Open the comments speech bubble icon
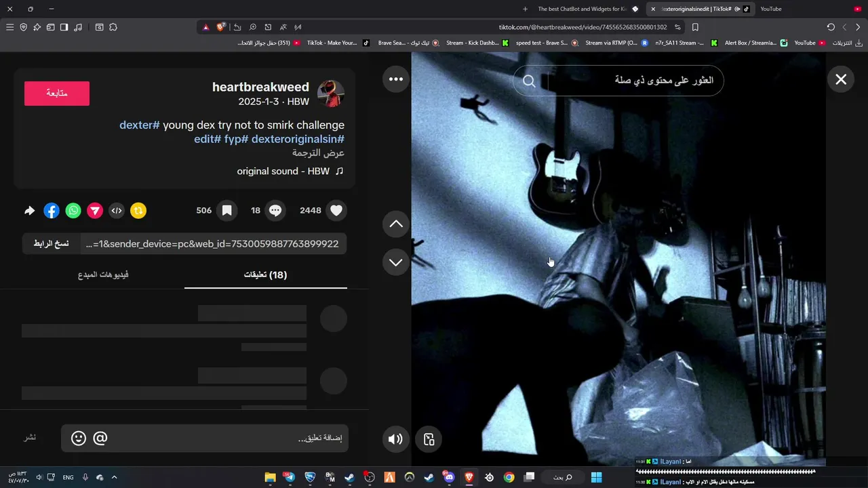This screenshot has width=868, height=488. pos(275,211)
